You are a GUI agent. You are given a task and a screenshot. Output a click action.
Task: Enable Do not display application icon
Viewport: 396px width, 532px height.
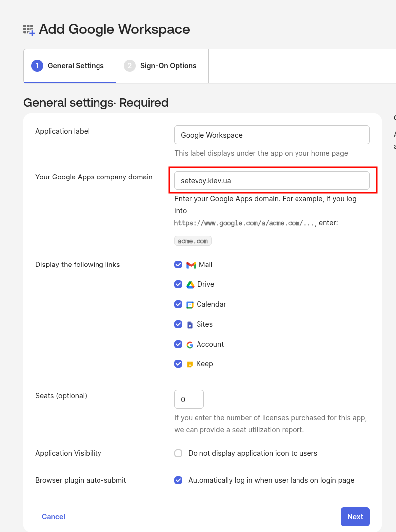point(178,453)
